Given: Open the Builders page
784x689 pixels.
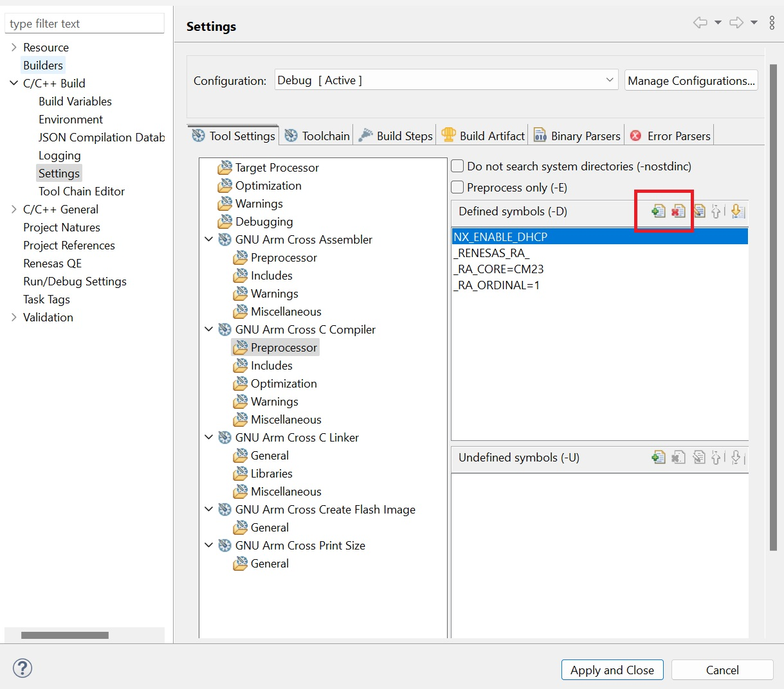Looking at the screenshot, I should pos(43,65).
